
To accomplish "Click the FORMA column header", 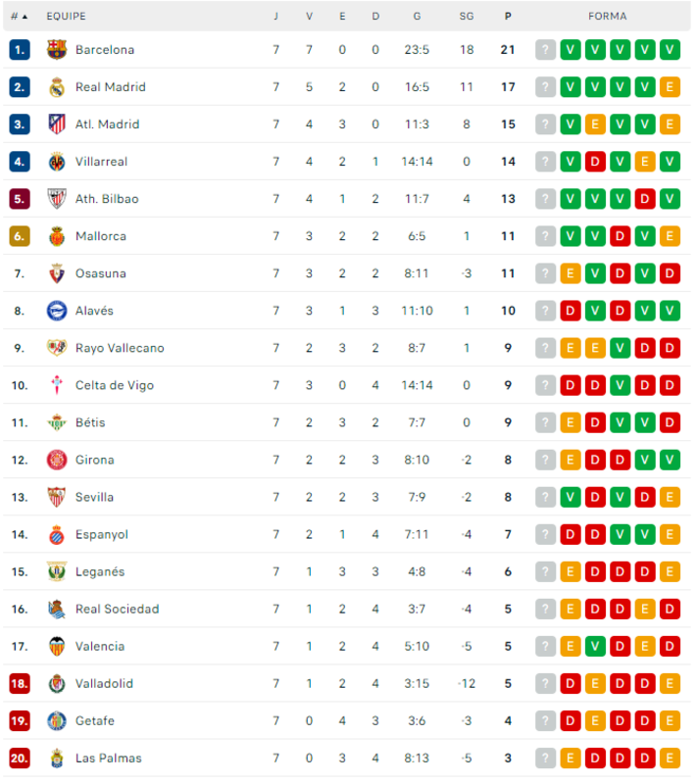I will pyautogui.click(x=607, y=17).
